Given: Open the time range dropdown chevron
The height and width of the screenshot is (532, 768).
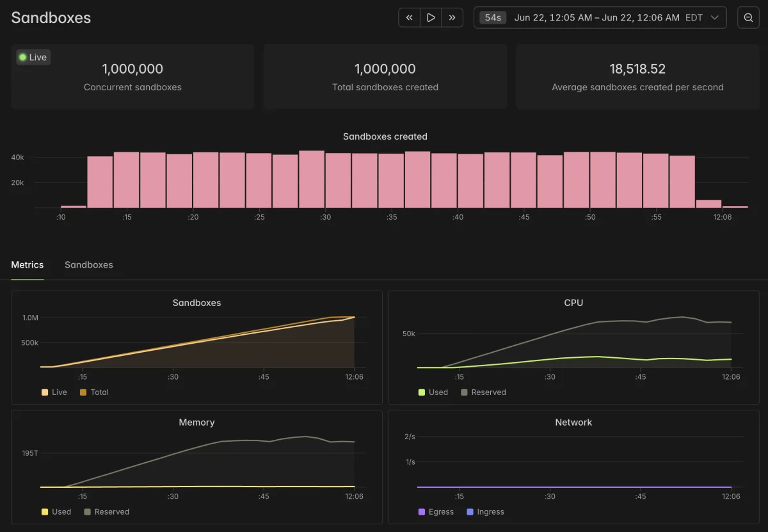Looking at the screenshot, I should coord(715,18).
